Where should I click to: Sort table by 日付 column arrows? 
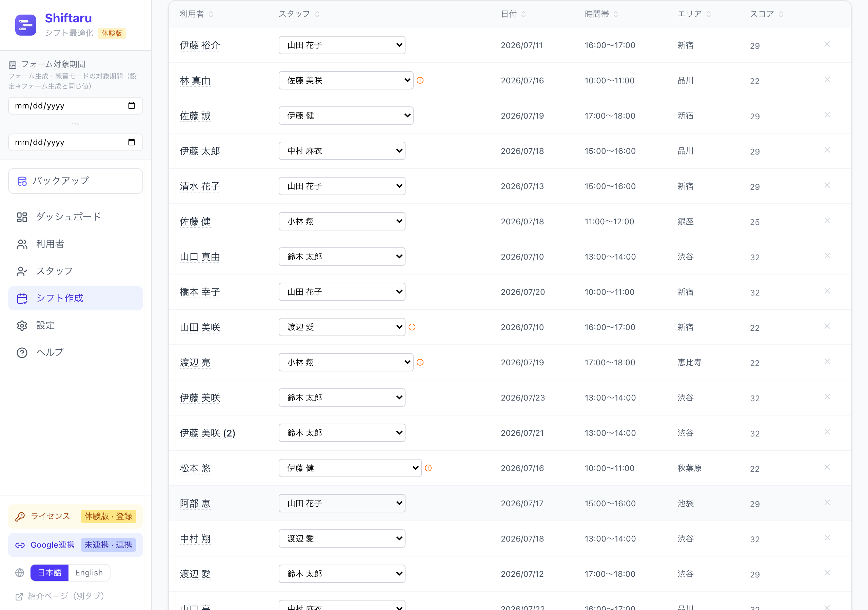[523, 14]
